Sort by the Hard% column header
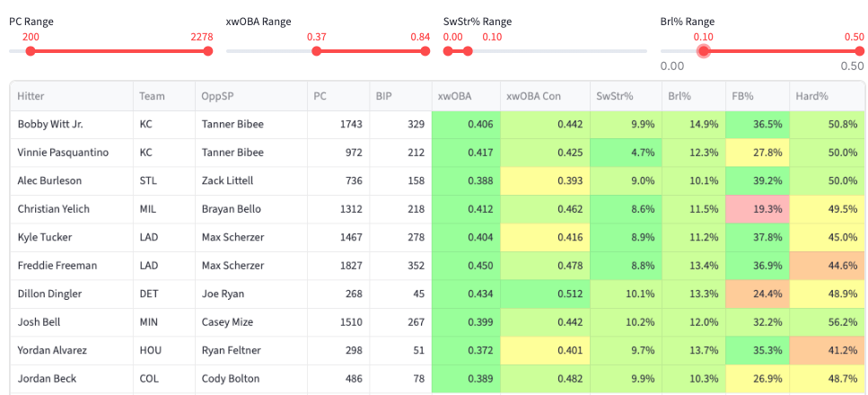This screenshot has width=868, height=395. [829, 96]
